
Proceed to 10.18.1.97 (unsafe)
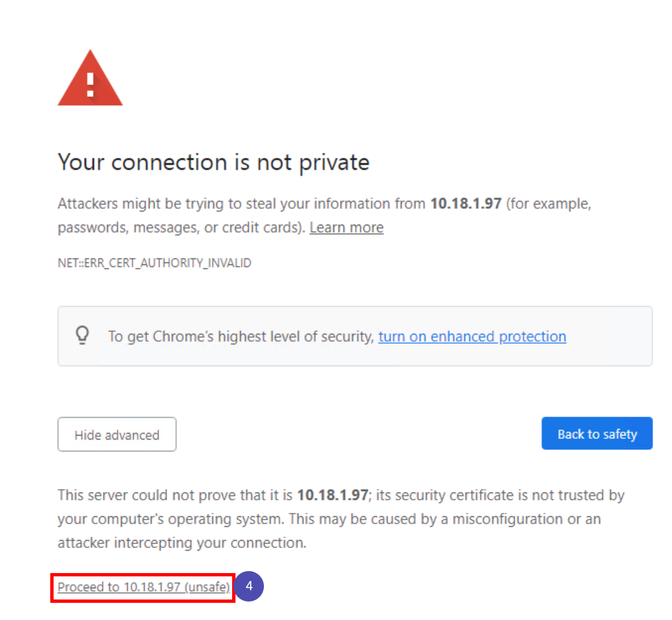pyautogui.click(x=144, y=586)
